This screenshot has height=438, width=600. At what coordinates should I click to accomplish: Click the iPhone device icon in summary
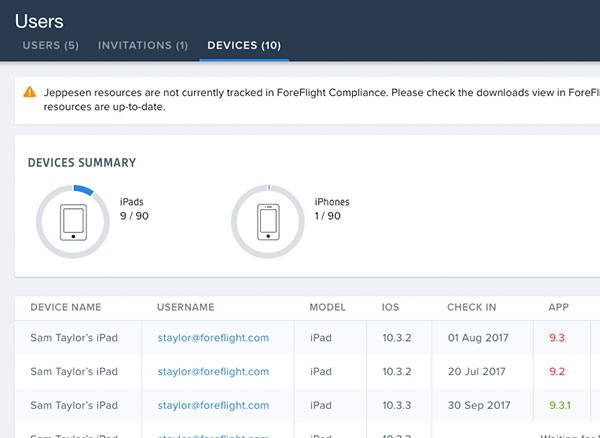(268, 222)
